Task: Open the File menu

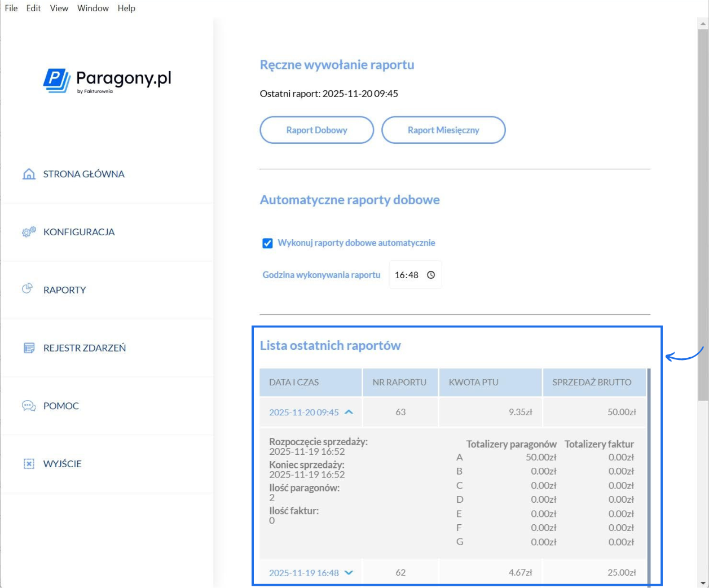Action: tap(11, 8)
